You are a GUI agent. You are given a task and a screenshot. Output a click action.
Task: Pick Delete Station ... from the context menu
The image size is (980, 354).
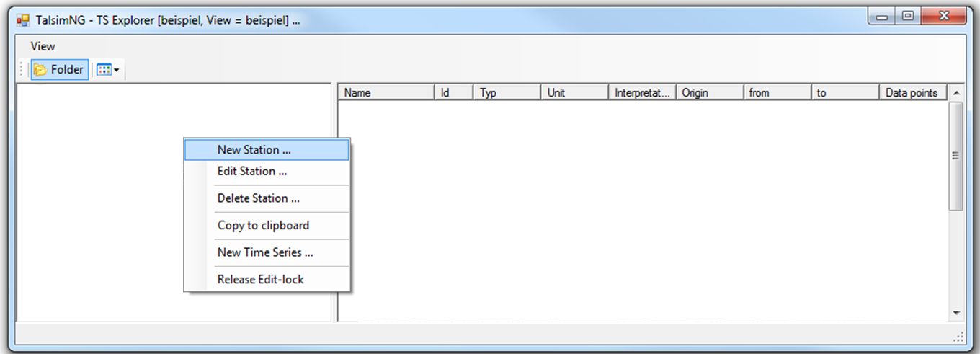[x=258, y=198]
